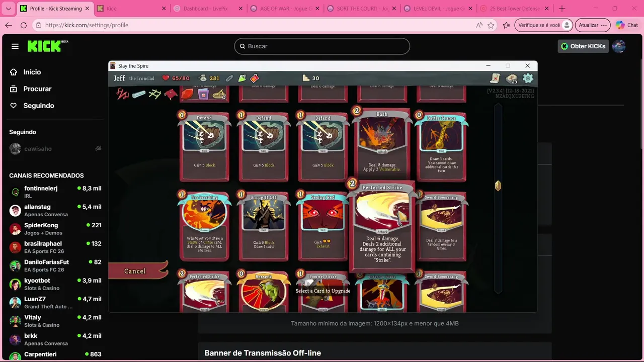The width and height of the screenshot is (644, 362).
Task: Click the game deck scrollbar handle
Action: pyautogui.click(x=498, y=186)
